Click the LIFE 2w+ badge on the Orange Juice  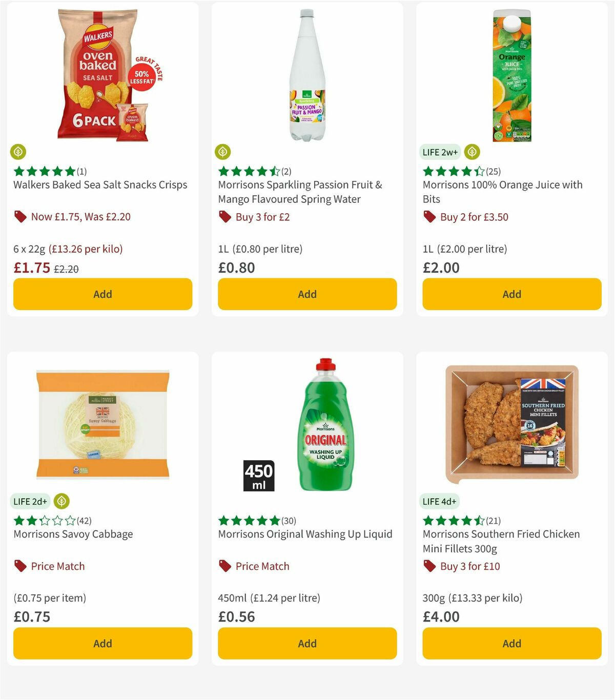click(439, 152)
